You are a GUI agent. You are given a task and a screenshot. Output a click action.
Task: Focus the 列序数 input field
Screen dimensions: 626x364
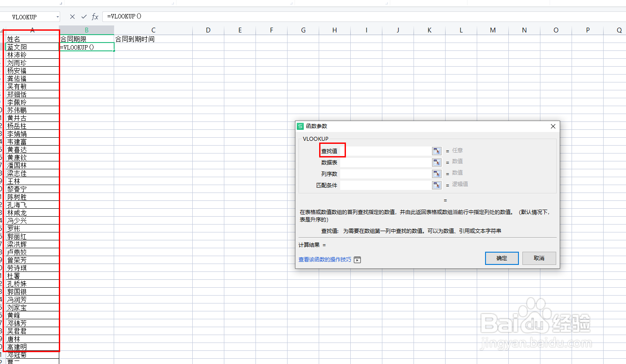(386, 174)
